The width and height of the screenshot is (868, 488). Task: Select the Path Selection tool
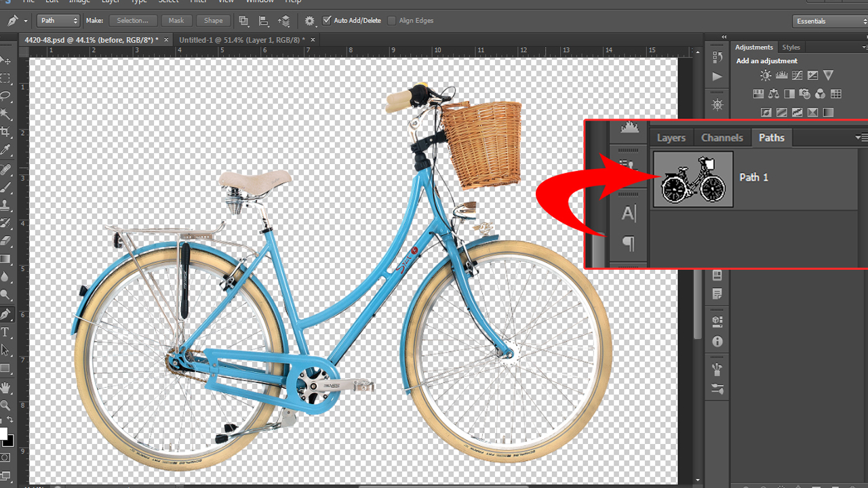click(5, 350)
